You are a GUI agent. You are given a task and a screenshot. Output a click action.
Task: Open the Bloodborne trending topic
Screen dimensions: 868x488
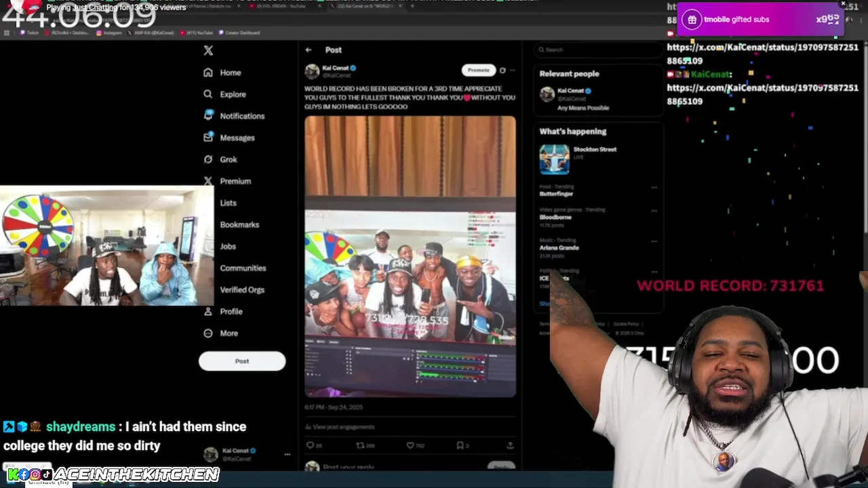(x=555, y=217)
